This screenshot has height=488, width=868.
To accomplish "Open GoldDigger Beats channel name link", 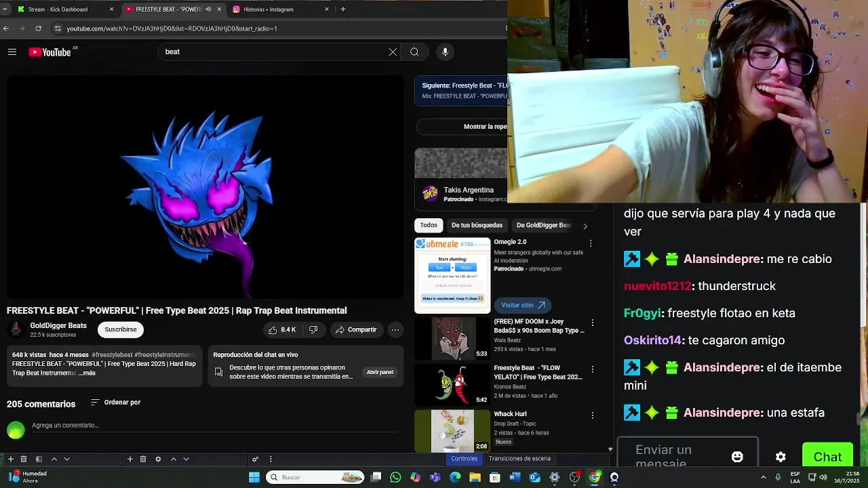I will 58,326.
